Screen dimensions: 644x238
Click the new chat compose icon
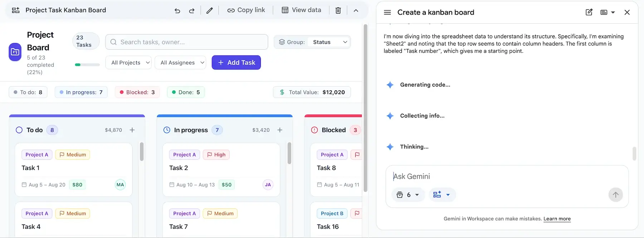589,12
